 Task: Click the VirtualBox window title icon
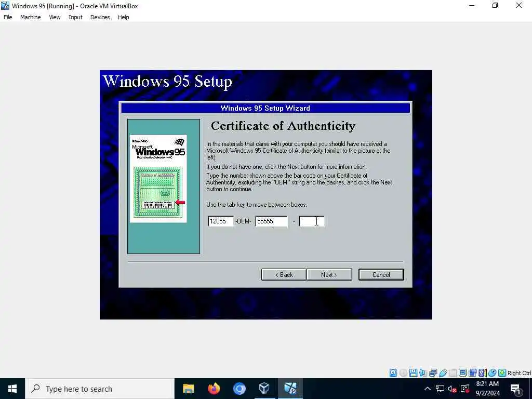(5, 6)
